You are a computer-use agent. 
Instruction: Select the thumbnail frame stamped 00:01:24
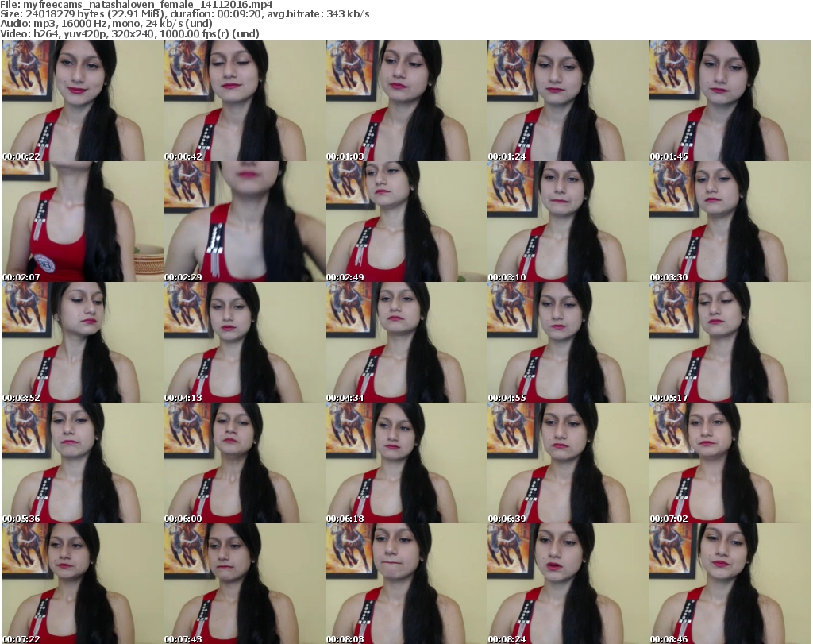click(568, 101)
